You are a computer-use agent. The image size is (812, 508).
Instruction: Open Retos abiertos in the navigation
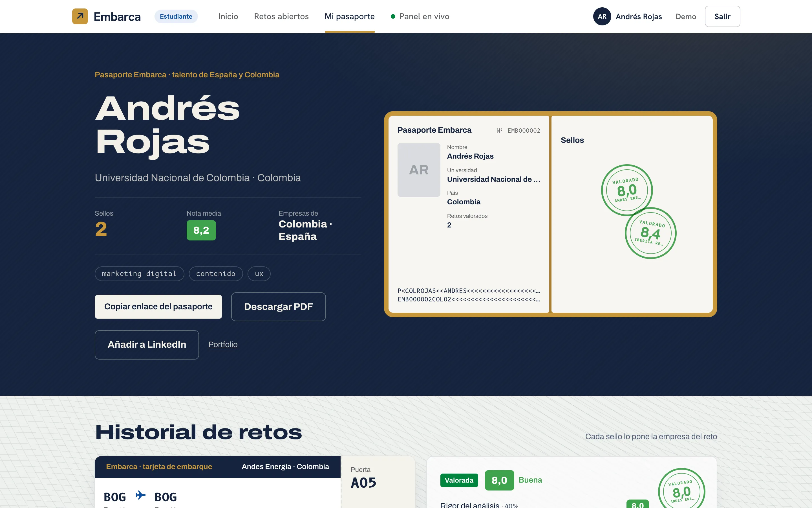pyautogui.click(x=281, y=16)
